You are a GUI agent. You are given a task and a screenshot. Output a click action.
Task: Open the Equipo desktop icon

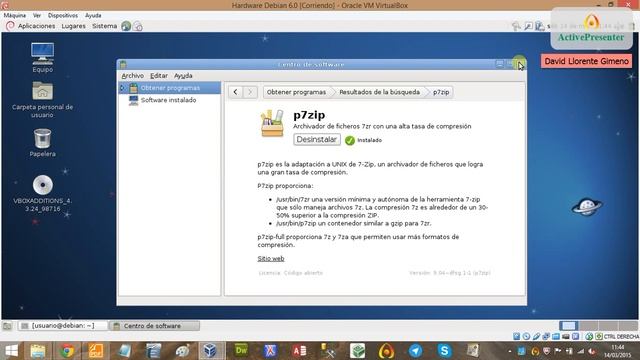pos(42,58)
